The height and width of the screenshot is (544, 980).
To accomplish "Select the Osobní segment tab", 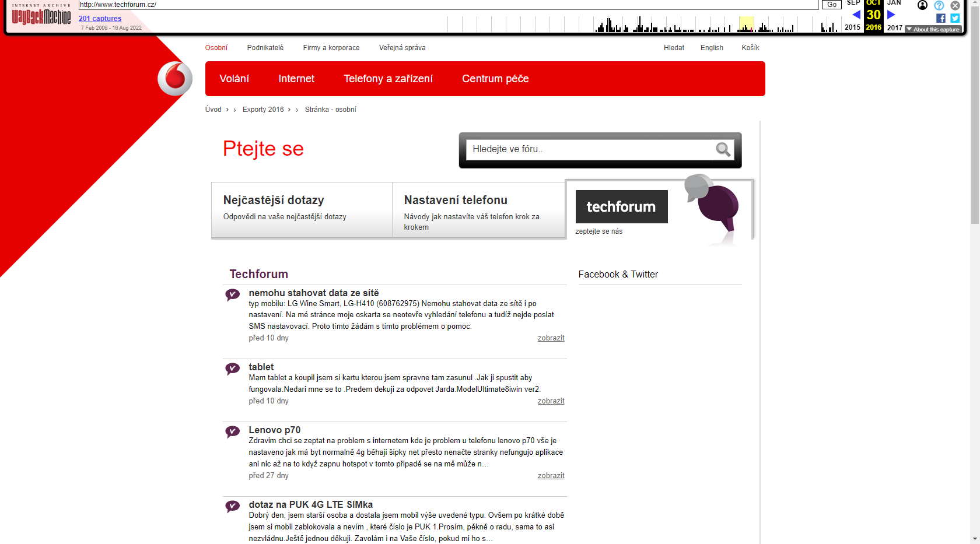I will click(x=216, y=48).
